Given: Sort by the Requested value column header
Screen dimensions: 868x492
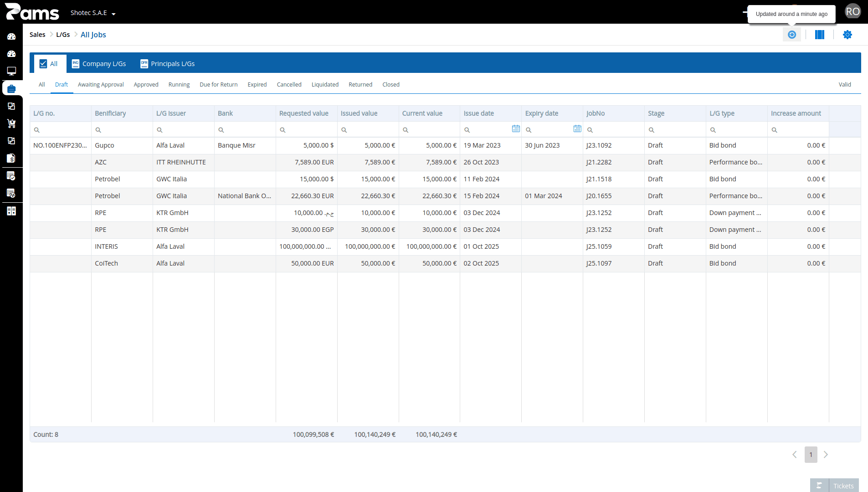Looking at the screenshot, I should tap(307, 113).
